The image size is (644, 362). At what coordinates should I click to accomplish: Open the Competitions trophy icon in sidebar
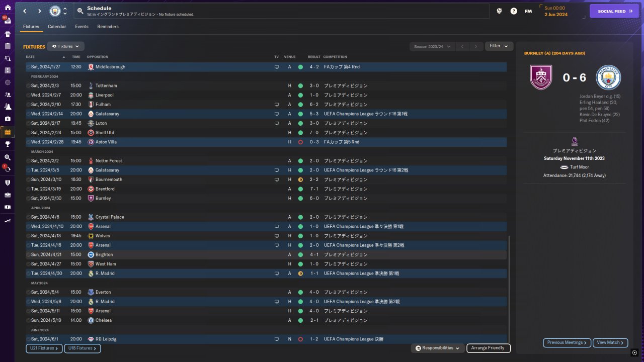coord(8,144)
